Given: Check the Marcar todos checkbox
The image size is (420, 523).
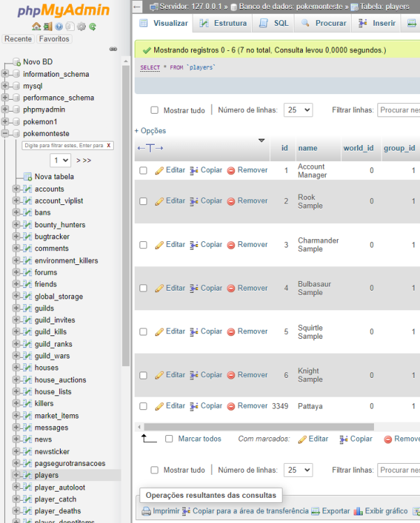Looking at the screenshot, I should tap(169, 439).
